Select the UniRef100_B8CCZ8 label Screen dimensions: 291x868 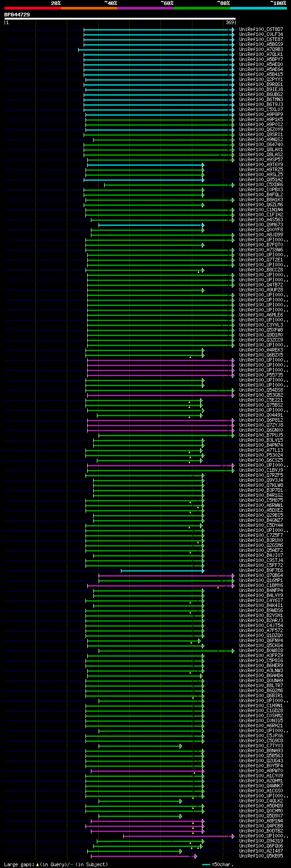(x=261, y=270)
